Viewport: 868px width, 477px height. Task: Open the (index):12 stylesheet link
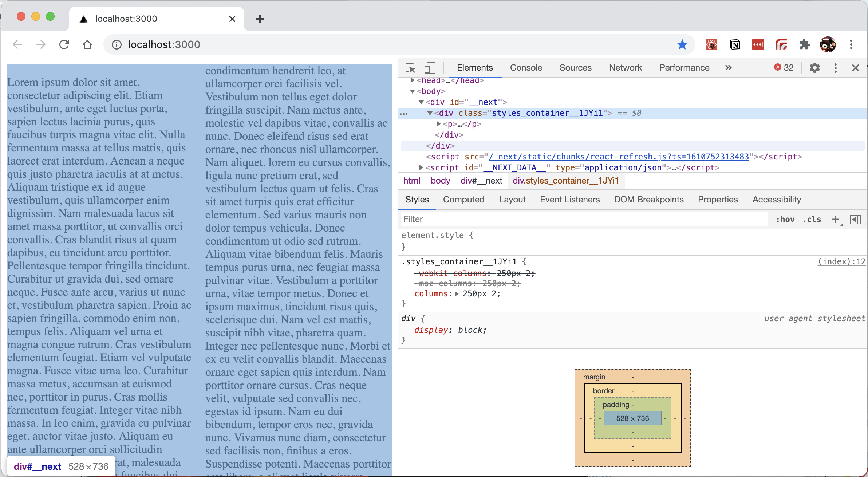coord(841,261)
